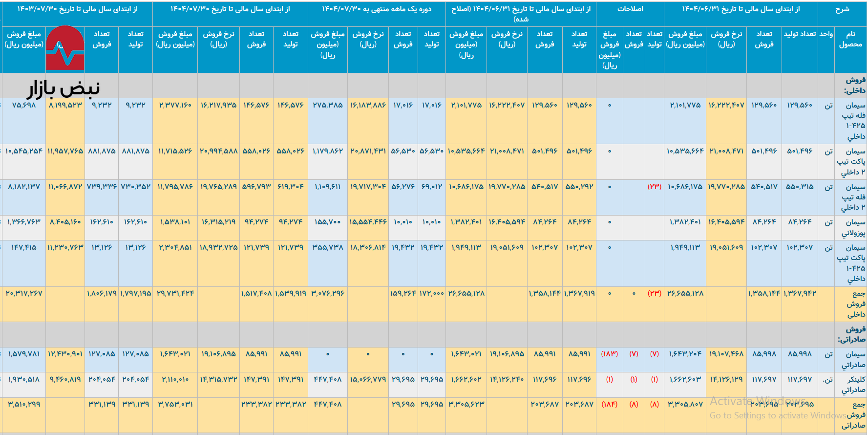
Task: Select the "سیمان صادراتی" product row label
Action: [x=853, y=360]
